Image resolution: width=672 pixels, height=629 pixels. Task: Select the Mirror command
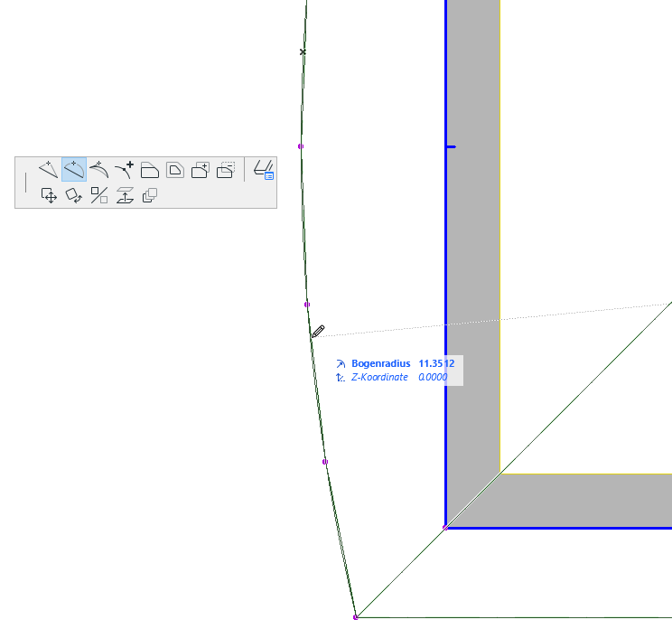[99, 195]
